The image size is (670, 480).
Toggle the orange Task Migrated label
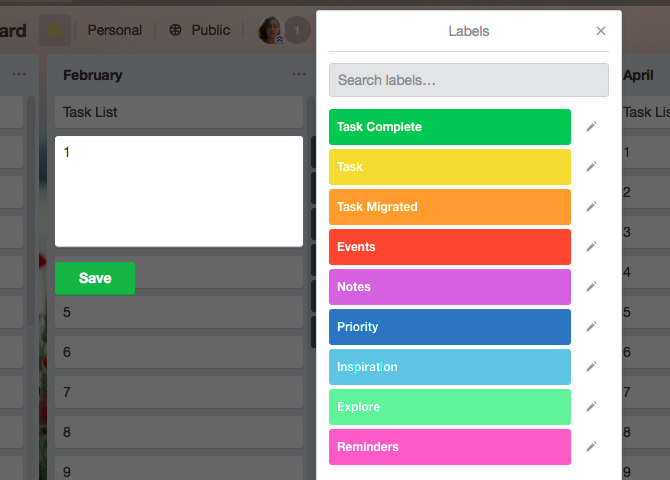(449, 207)
